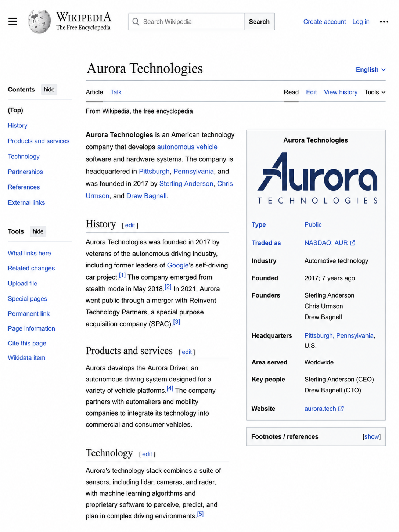Click Cite this page link

(x=27, y=343)
